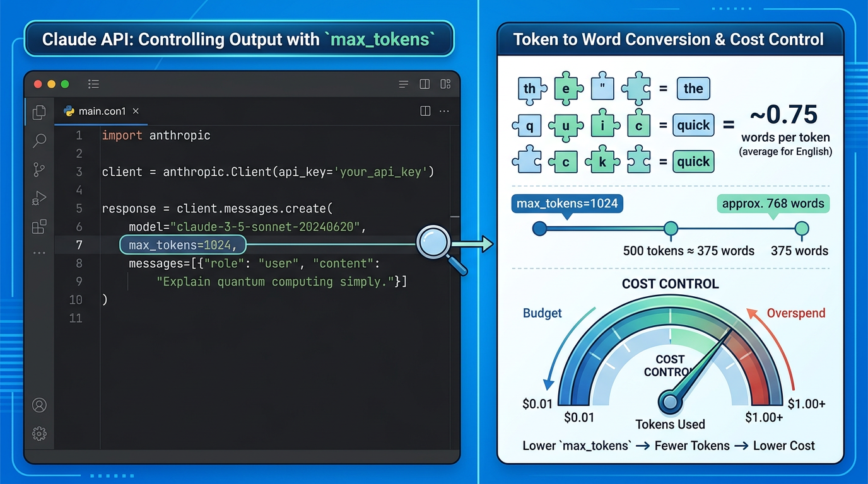The width and height of the screenshot is (868, 484).
Task: Click the slider handle under max_tokens=1024 label
Action: 539,228
